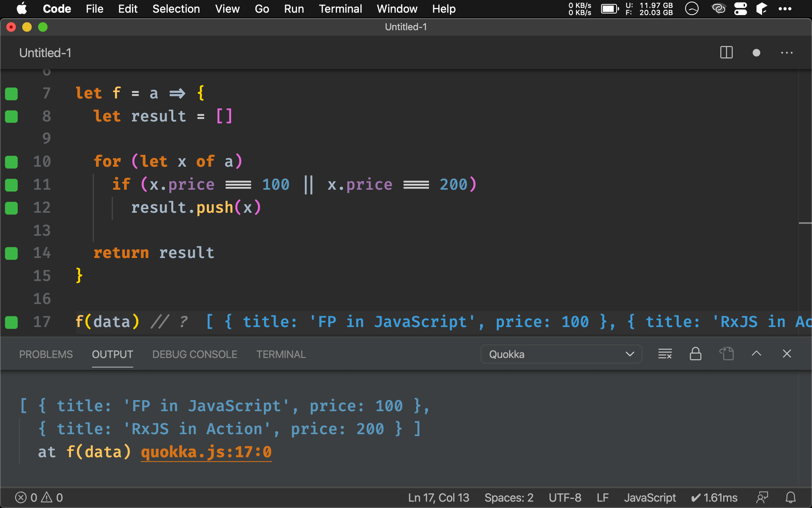Open the Terminal menu
Viewport: 812px width, 508px height.
pyautogui.click(x=340, y=9)
